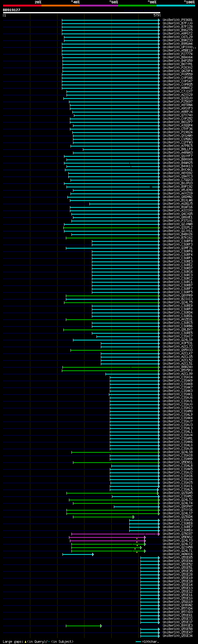Select hit label UniRef100_P25697

[178, 102]
